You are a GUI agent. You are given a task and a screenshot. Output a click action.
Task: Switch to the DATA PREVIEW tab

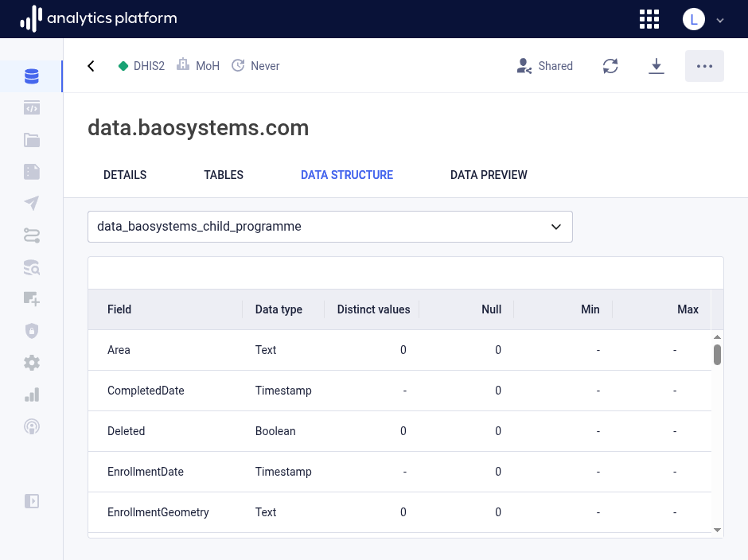(489, 175)
